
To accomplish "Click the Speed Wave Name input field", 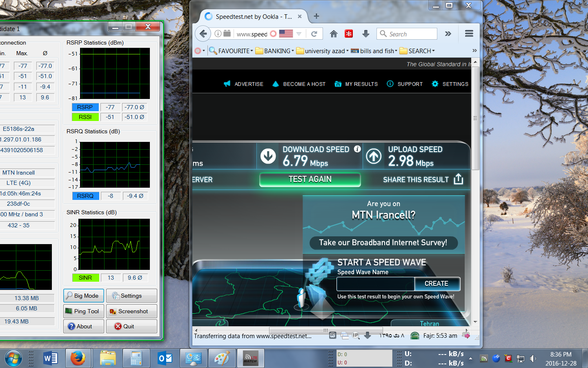I will pyautogui.click(x=375, y=284).
